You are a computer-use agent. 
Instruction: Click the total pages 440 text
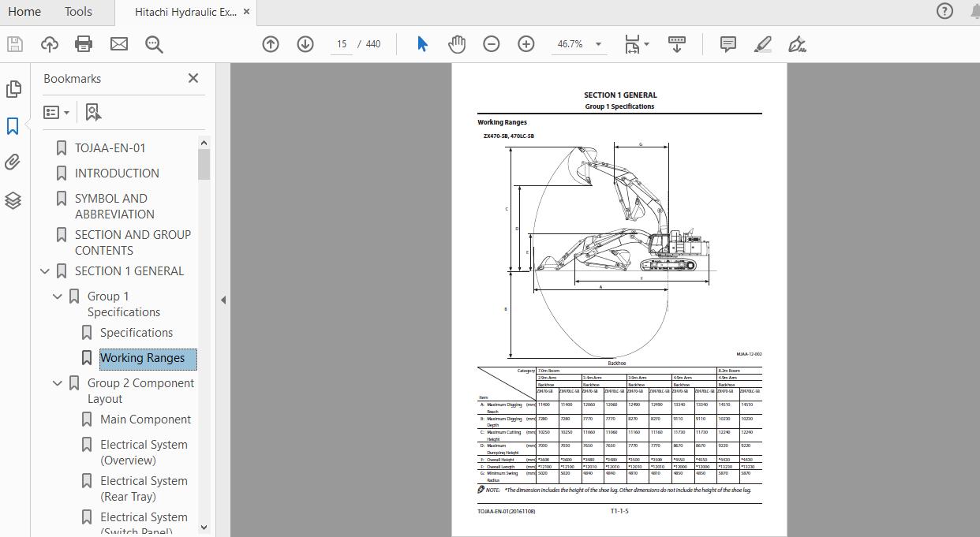tap(373, 44)
